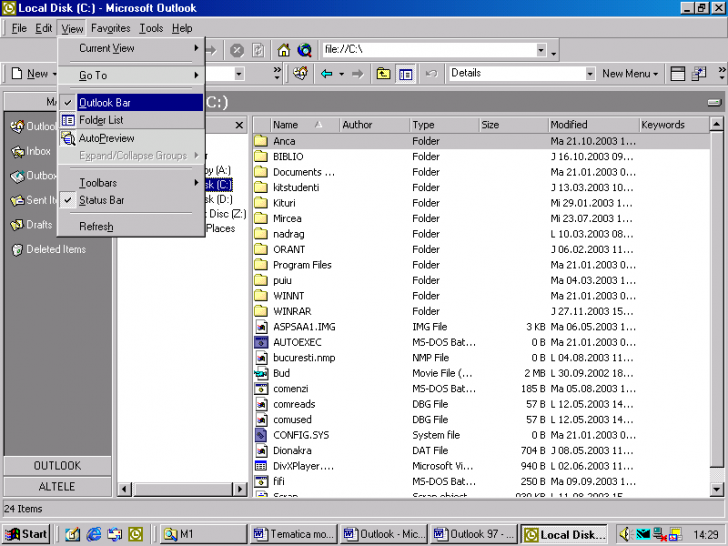Image resolution: width=728 pixels, height=546 pixels.
Task: Switch to Outlook 97 taskbar window
Action: [x=474, y=534]
